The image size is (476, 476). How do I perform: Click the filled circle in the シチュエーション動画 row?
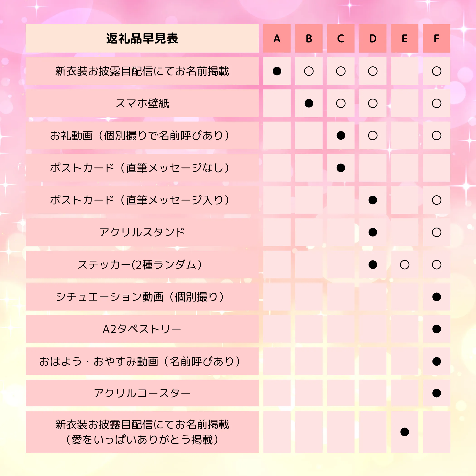coord(437,297)
